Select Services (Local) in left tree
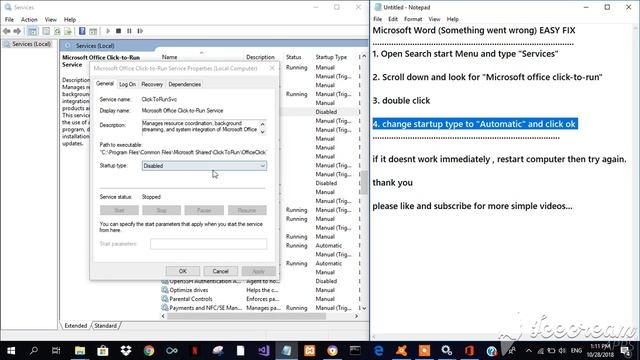The image size is (640, 360). point(31,44)
